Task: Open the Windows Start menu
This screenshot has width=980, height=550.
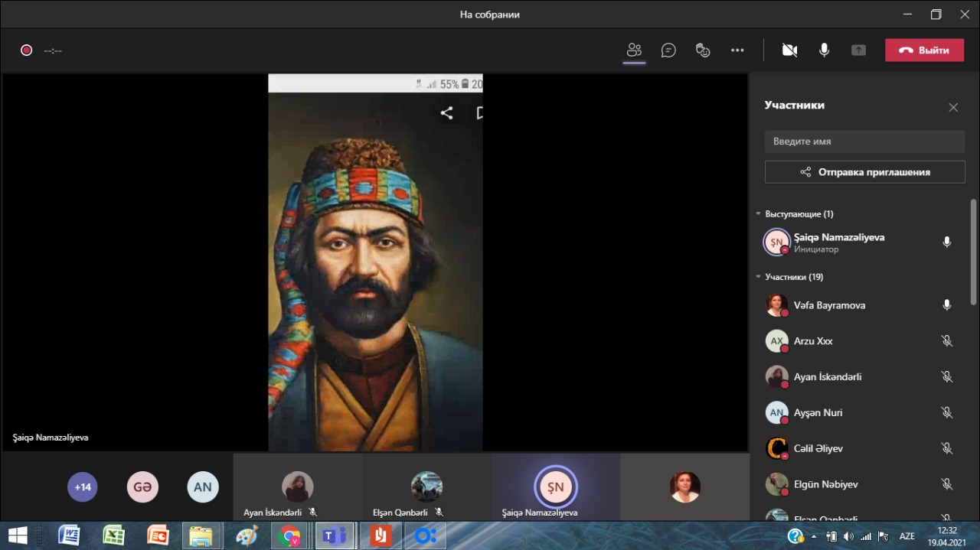Action: (x=18, y=535)
